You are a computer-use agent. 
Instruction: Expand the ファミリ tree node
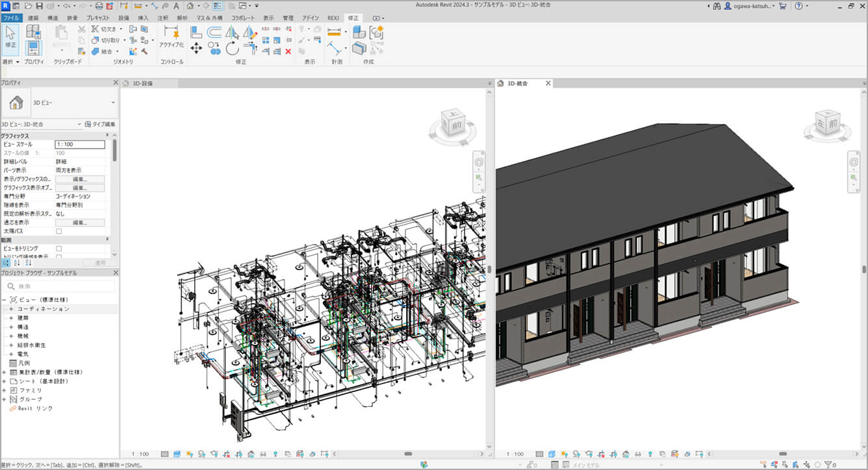(4, 390)
